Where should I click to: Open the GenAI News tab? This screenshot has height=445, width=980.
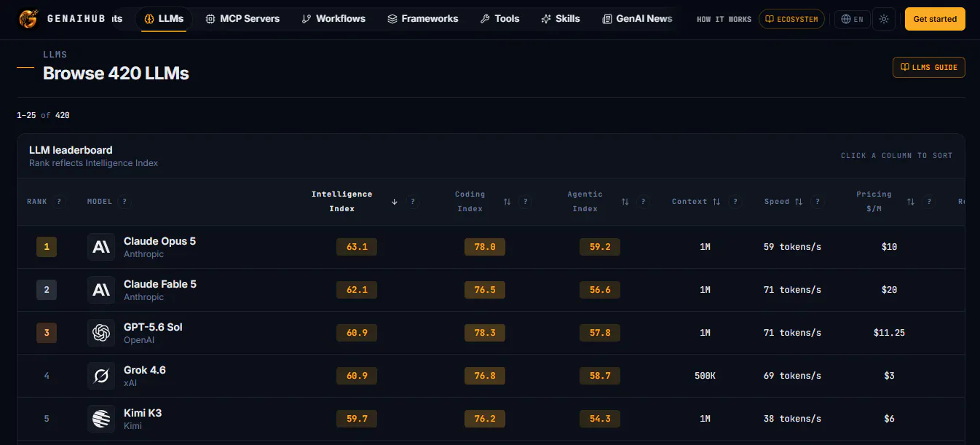click(x=637, y=19)
